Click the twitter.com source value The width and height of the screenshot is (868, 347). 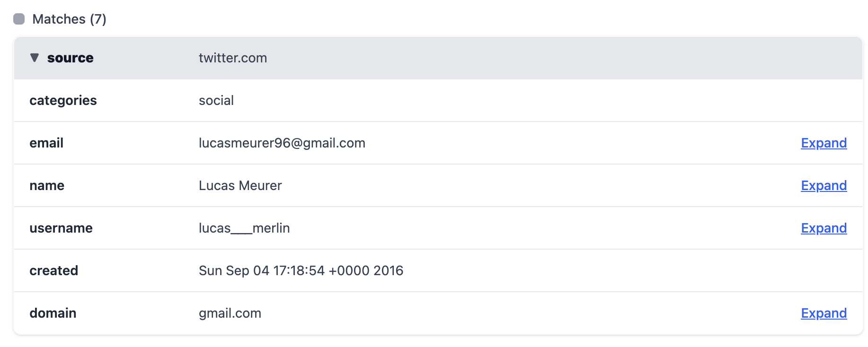point(233,58)
